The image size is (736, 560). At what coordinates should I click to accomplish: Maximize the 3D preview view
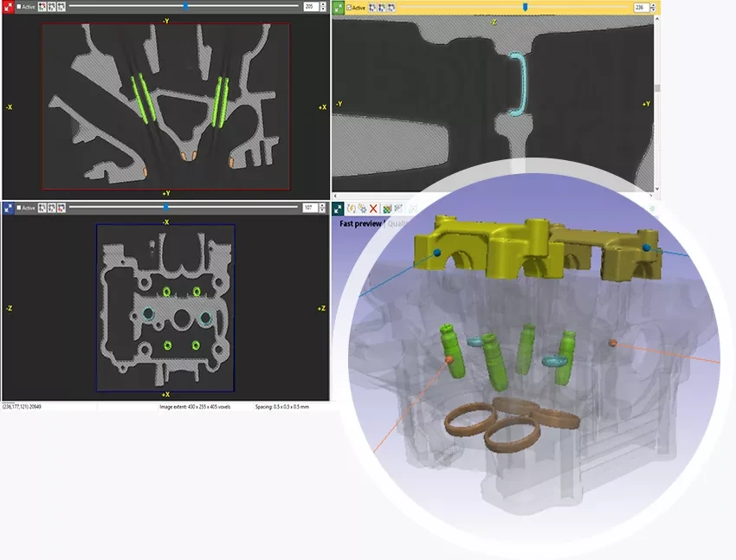tap(338, 209)
